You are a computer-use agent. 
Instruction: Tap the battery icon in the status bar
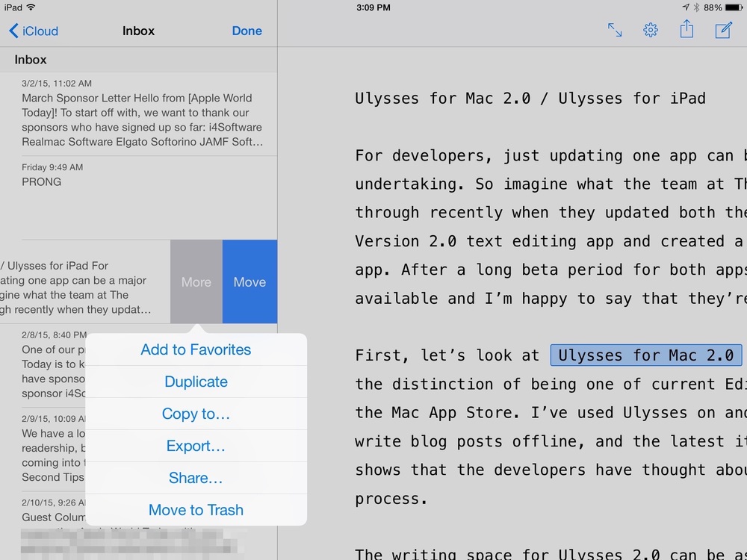point(734,7)
